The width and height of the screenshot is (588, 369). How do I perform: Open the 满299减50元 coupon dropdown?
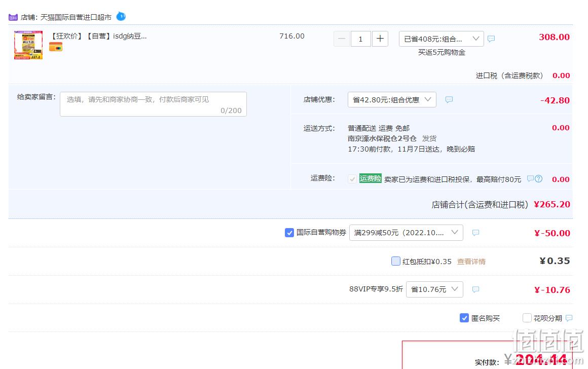tap(406, 233)
